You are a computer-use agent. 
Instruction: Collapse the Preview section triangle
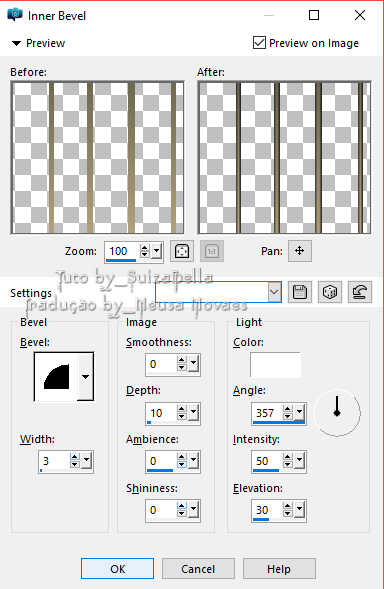[16, 43]
